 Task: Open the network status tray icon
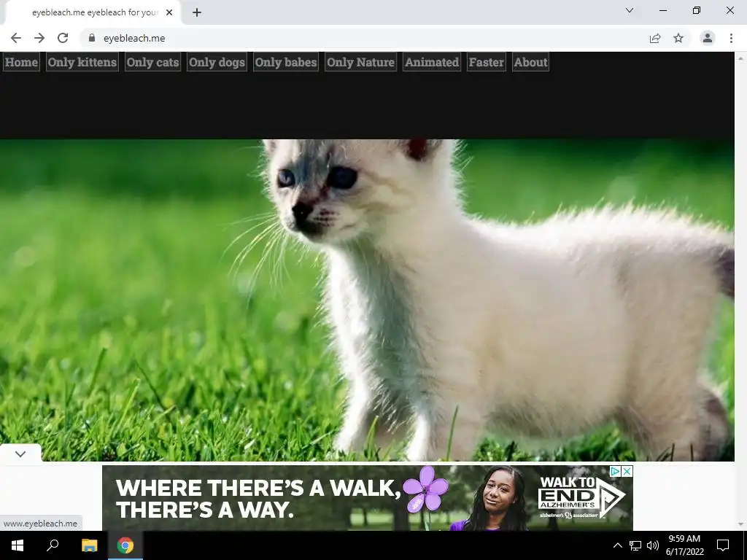tap(635, 545)
